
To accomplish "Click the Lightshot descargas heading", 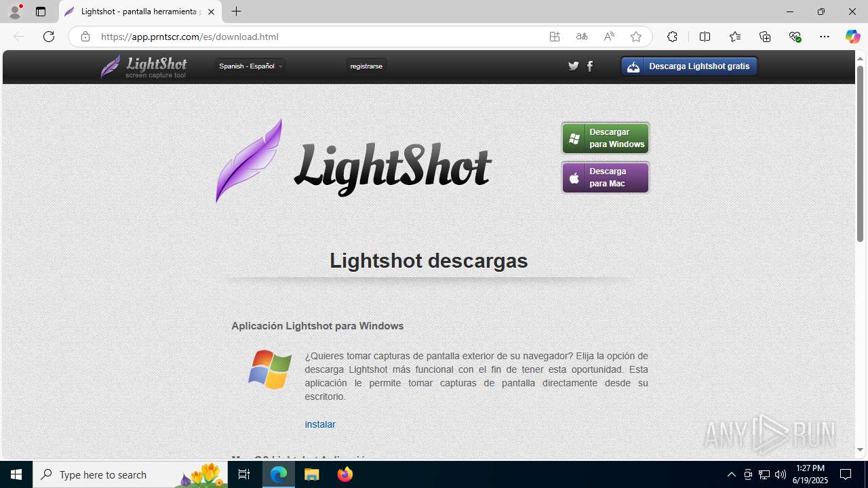I will [429, 260].
